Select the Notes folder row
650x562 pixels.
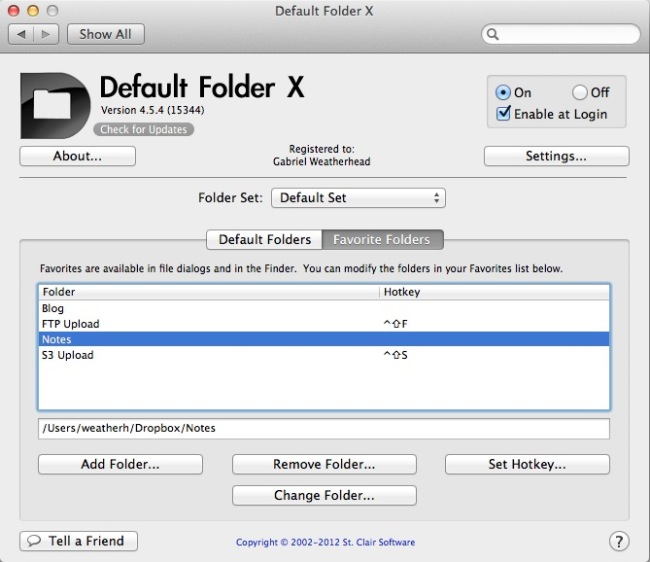[324, 339]
